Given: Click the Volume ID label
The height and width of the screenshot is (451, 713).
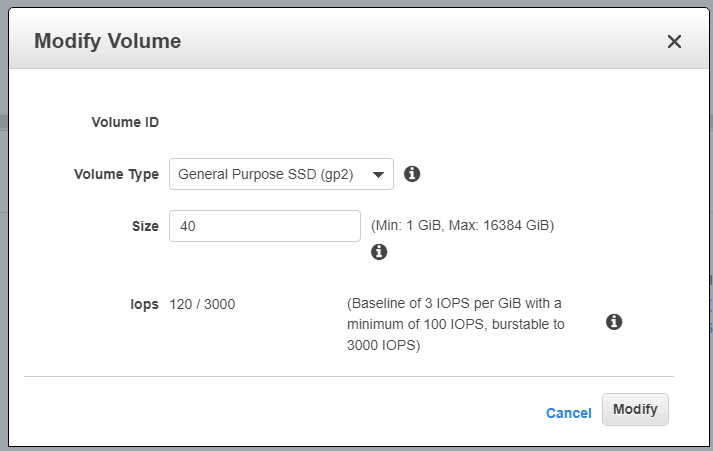Looking at the screenshot, I should (125, 122).
